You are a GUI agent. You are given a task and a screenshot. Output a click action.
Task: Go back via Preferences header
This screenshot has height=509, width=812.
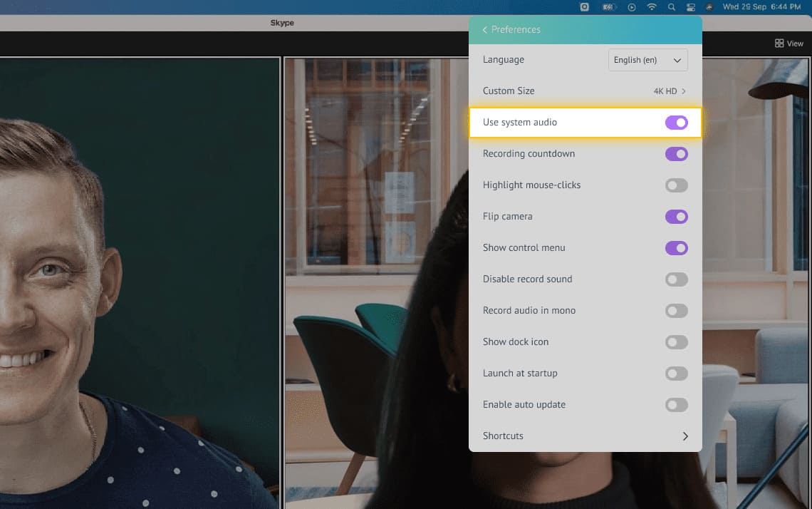tap(511, 30)
